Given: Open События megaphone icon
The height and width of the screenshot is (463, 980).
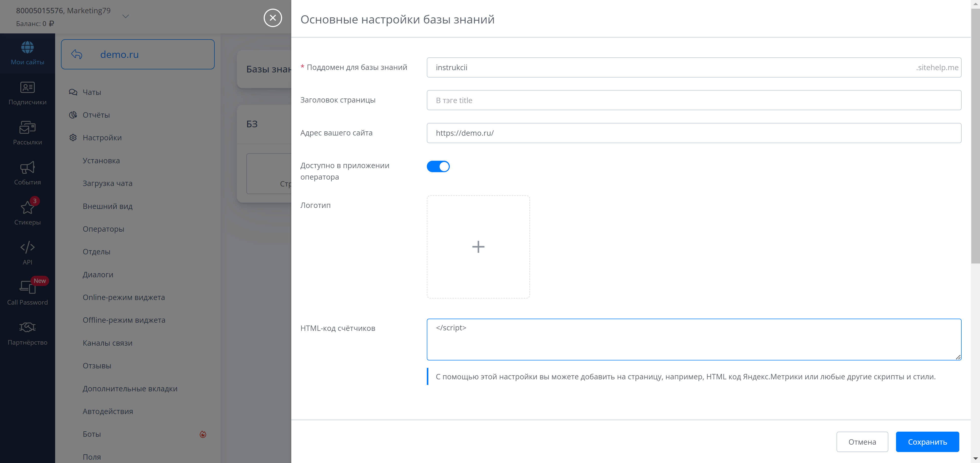Looking at the screenshot, I should coord(27,168).
